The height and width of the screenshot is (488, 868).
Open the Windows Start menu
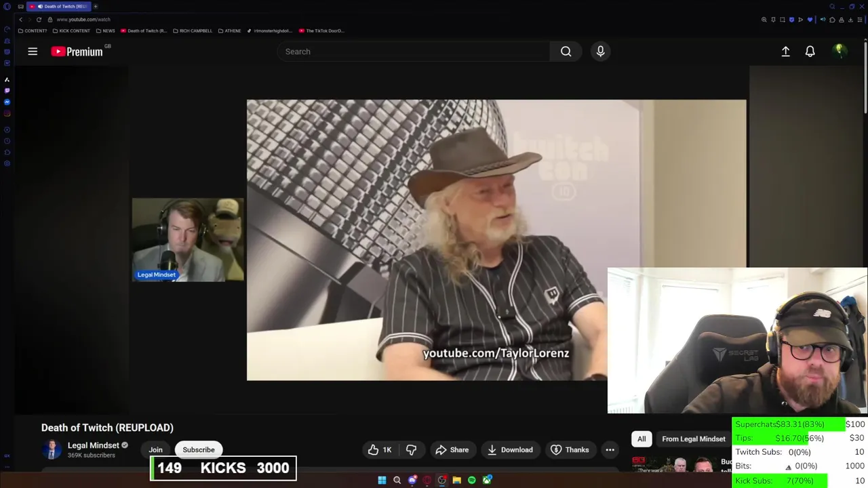[382, 480]
